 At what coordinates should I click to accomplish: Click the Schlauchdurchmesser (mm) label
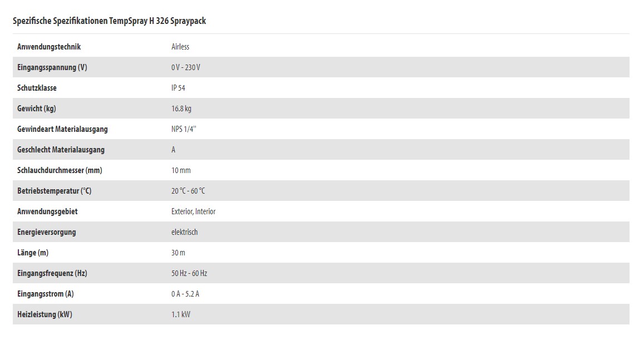[x=60, y=170]
